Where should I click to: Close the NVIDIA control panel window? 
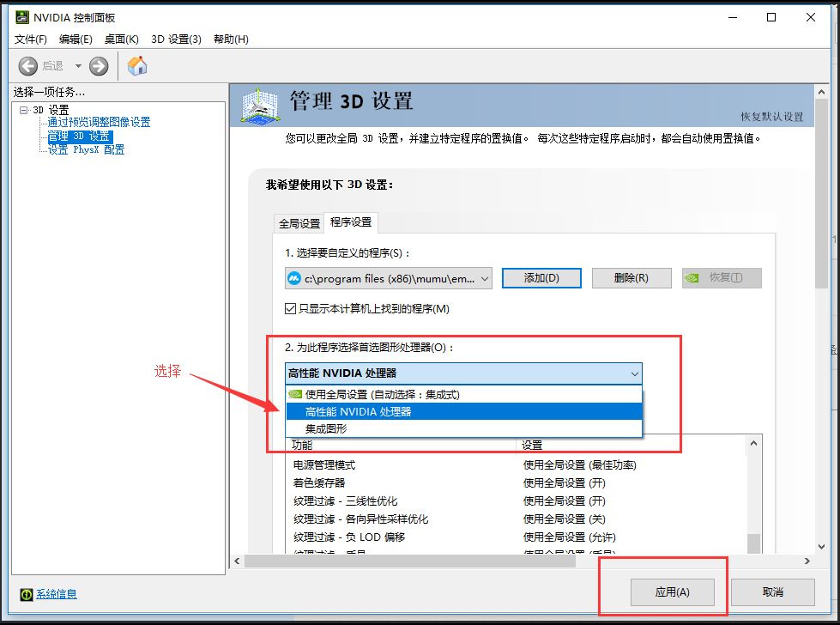[811, 18]
